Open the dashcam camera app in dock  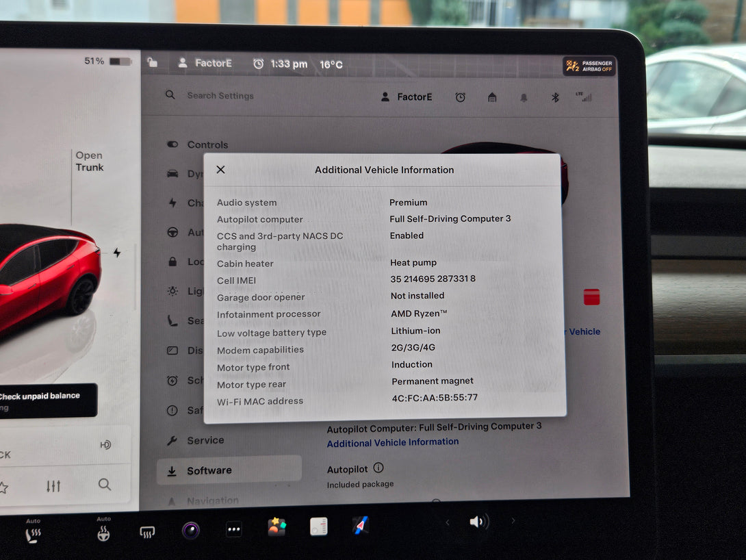coord(191,529)
